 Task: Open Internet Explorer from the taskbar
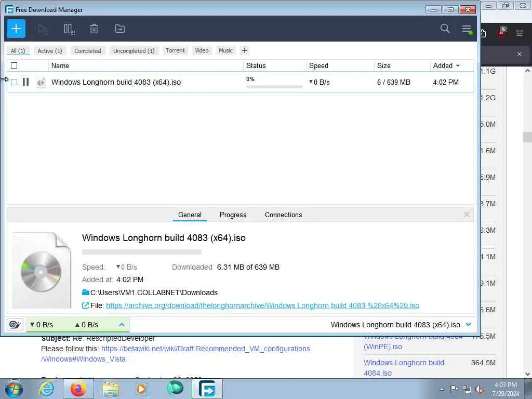tap(46, 389)
